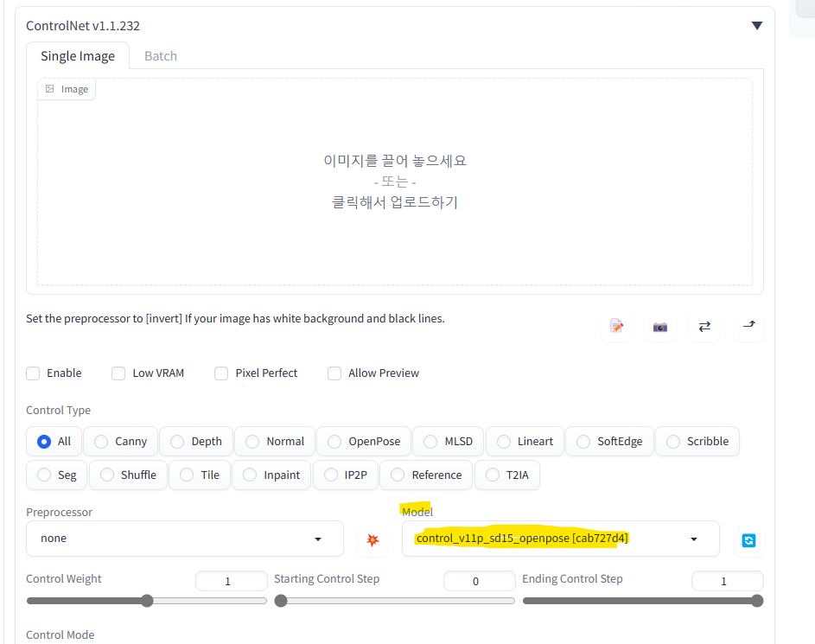This screenshot has height=644, width=815.
Task: Open the new canvas edit icon
Action: click(x=616, y=327)
